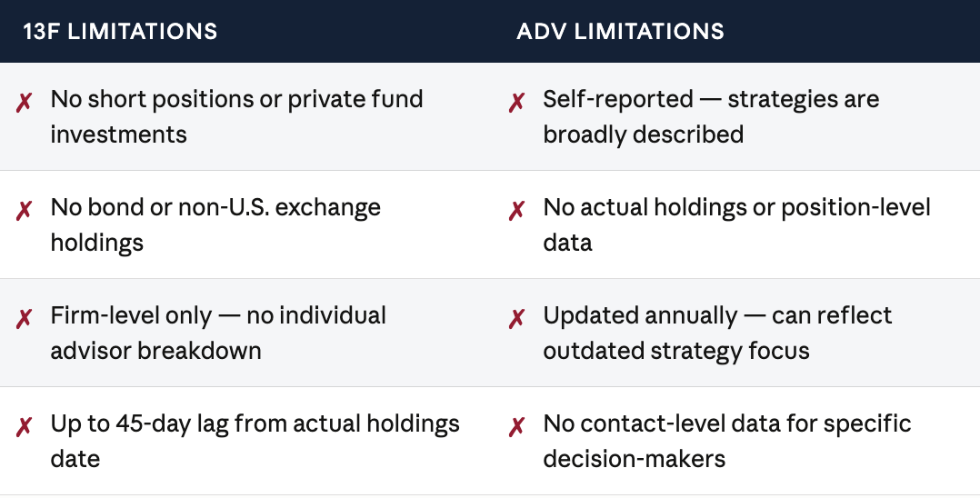The height and width of the screenshot is (498, 980).
Task: Click 'No short positions or private fund investments' text
Action: point(237,117)
